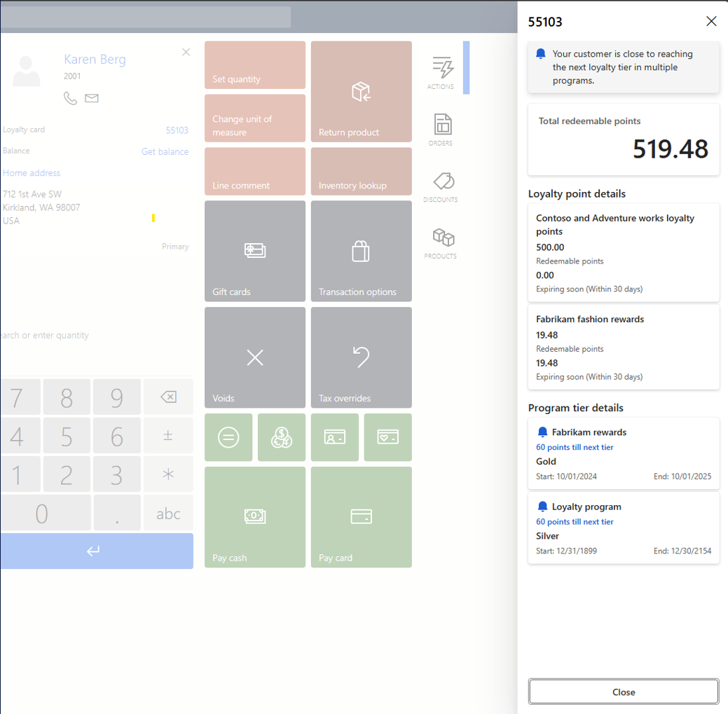Tap numpad key 4
This screenshot has width=728, height=714.
[20, 435]
